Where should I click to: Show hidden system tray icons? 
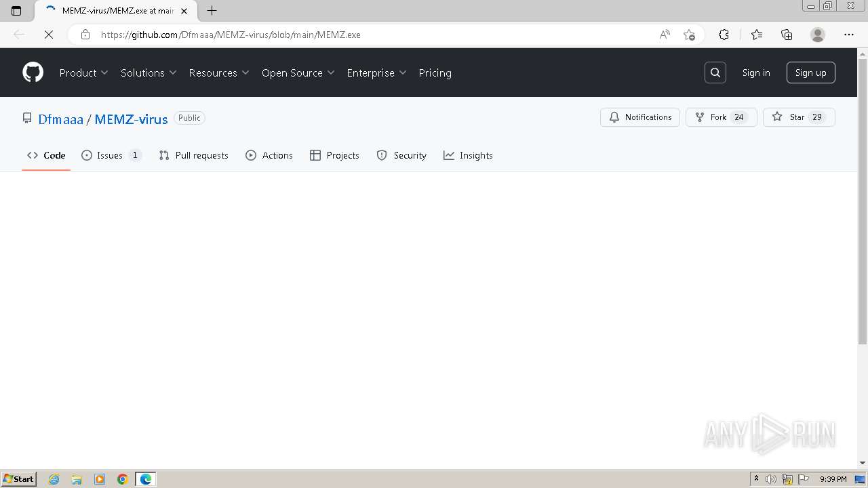(756, 479)
